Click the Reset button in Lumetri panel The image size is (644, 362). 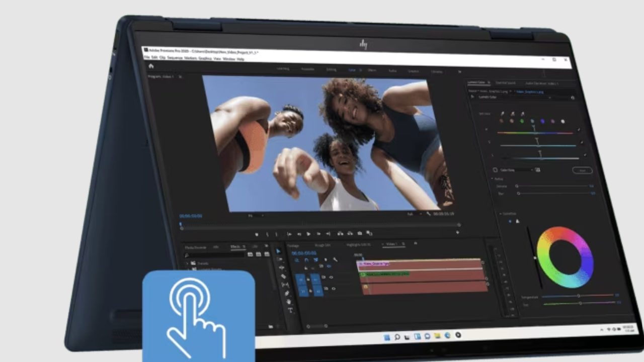pyautogui.click(x=582, y=170)
